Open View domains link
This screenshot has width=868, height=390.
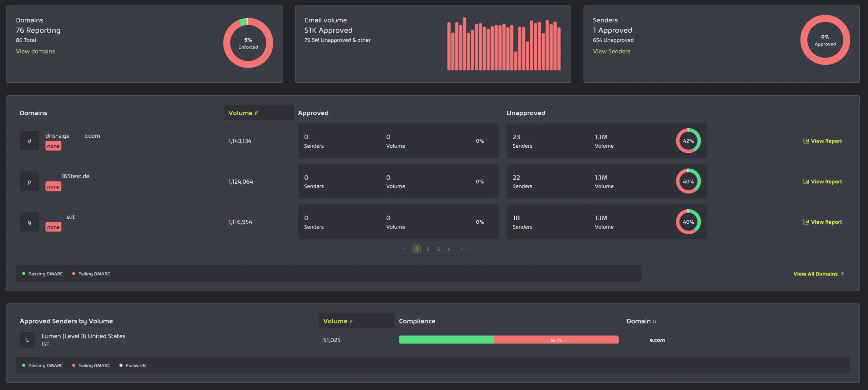(35, 51)
